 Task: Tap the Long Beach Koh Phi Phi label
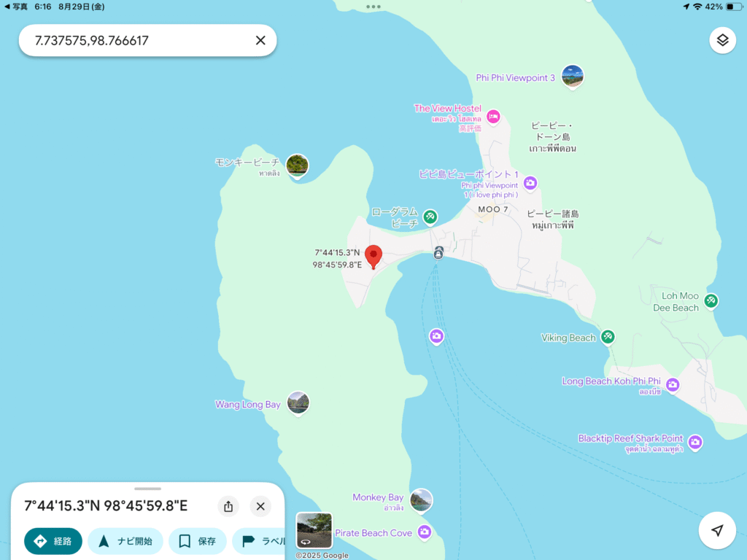[x=611, y=381]
